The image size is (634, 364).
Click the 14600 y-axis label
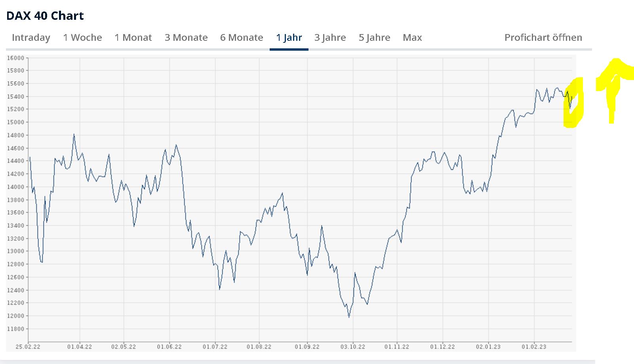(16, 148)
